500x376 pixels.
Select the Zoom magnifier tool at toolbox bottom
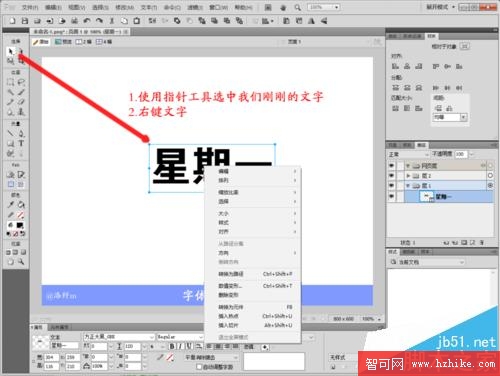[x=21, y=262]
